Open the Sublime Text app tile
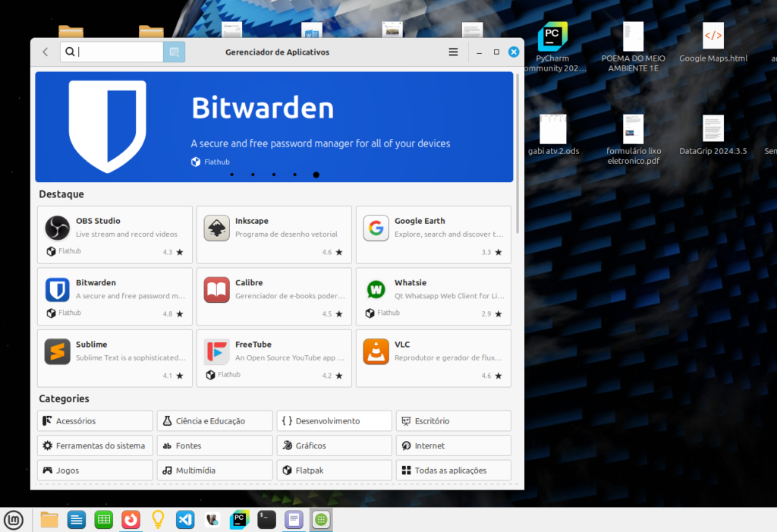Screen dimensions: 777x532 (115, 358)
